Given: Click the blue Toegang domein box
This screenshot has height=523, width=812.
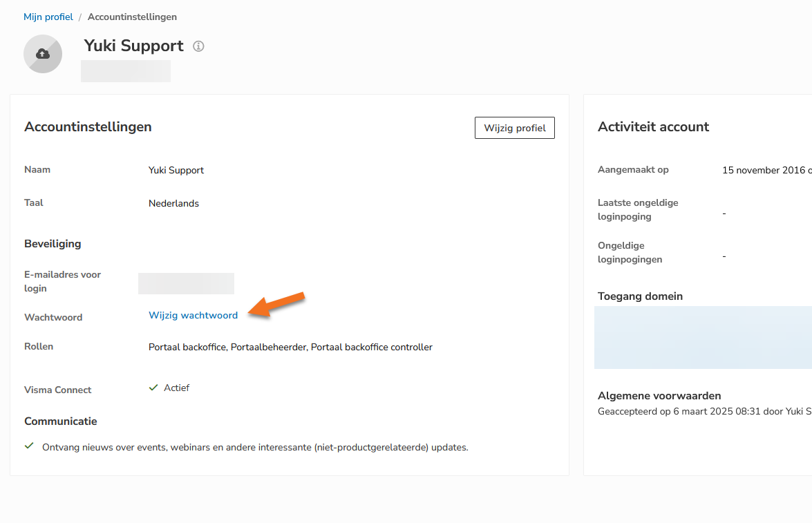Looking at the screenshot, I should pos(704,338).
